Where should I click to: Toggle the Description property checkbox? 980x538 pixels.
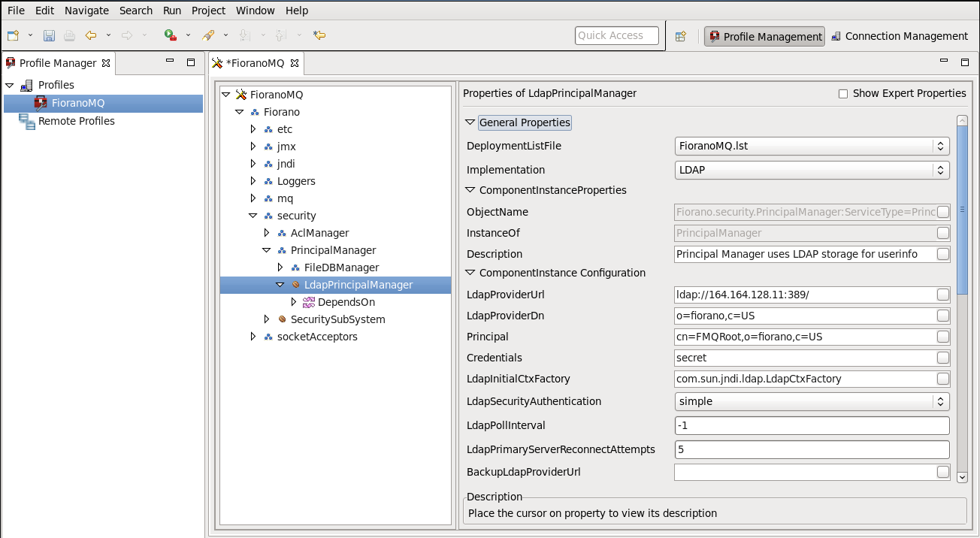[942, 254]
